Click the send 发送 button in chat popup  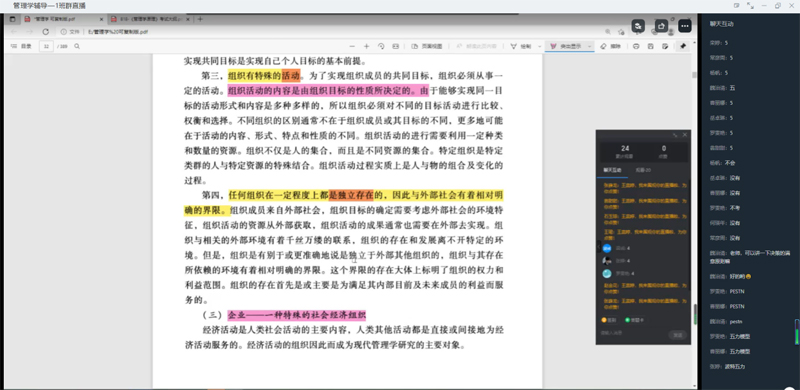[677, 335]
